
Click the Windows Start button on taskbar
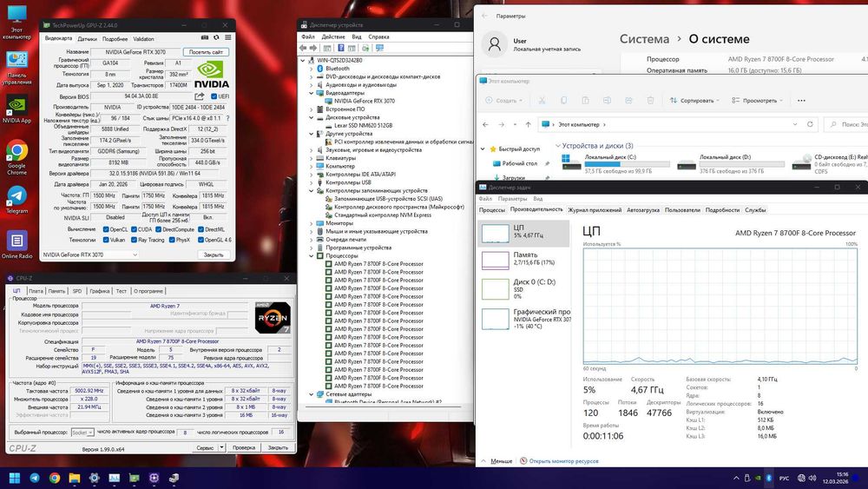14,478
